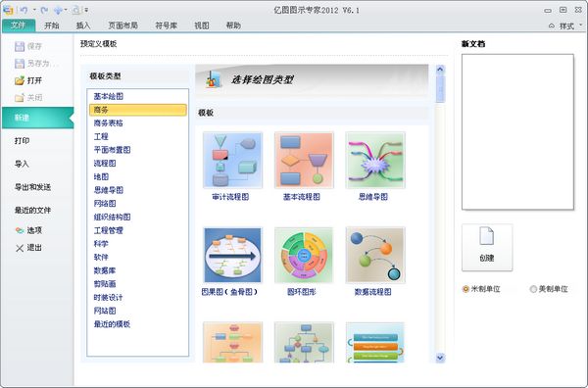Image resolution: width=588 pixels, height=388 pixels.
Task: Click the ribbon minimize caret beside 样式
Action: [551, 25]
